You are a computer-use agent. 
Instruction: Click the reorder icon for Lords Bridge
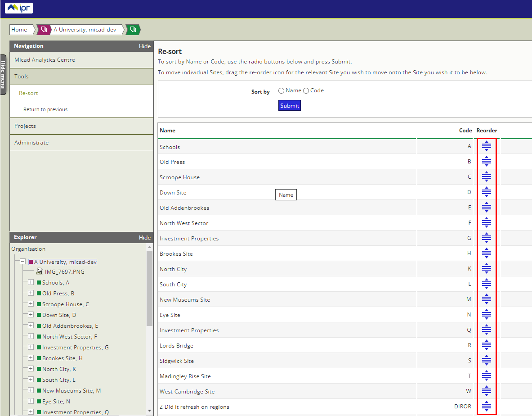click(486, 345)
